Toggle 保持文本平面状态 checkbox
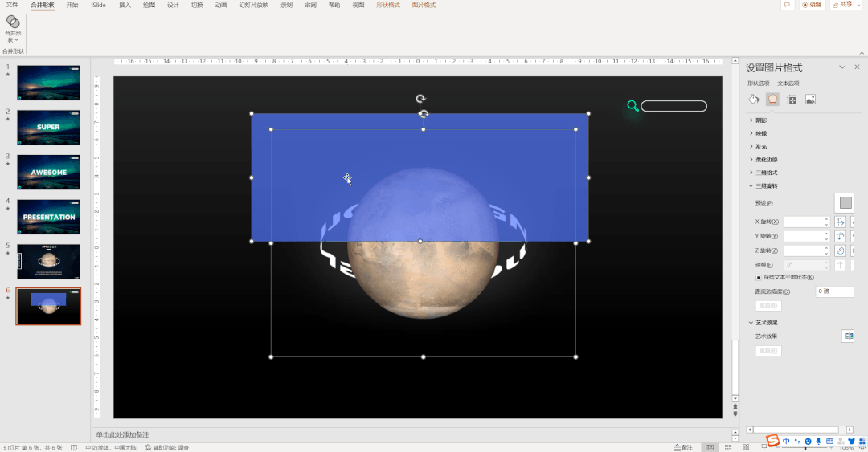868x452 pixels. 759,277
